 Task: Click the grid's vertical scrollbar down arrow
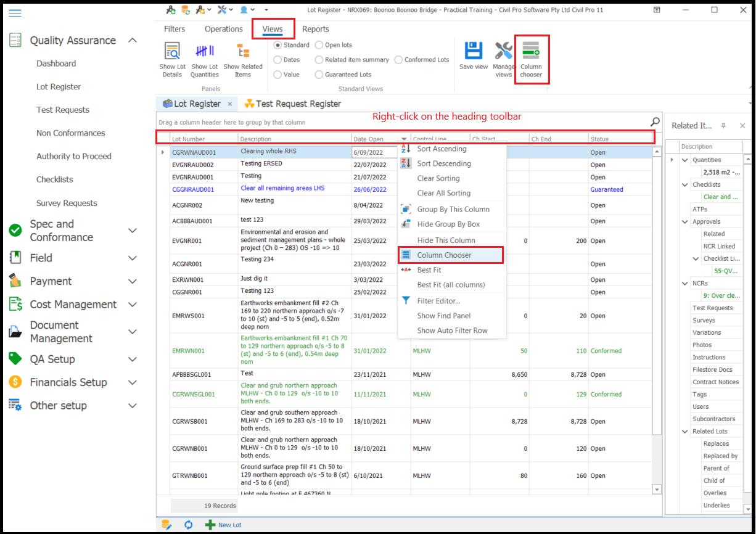[x=657, y=490]
